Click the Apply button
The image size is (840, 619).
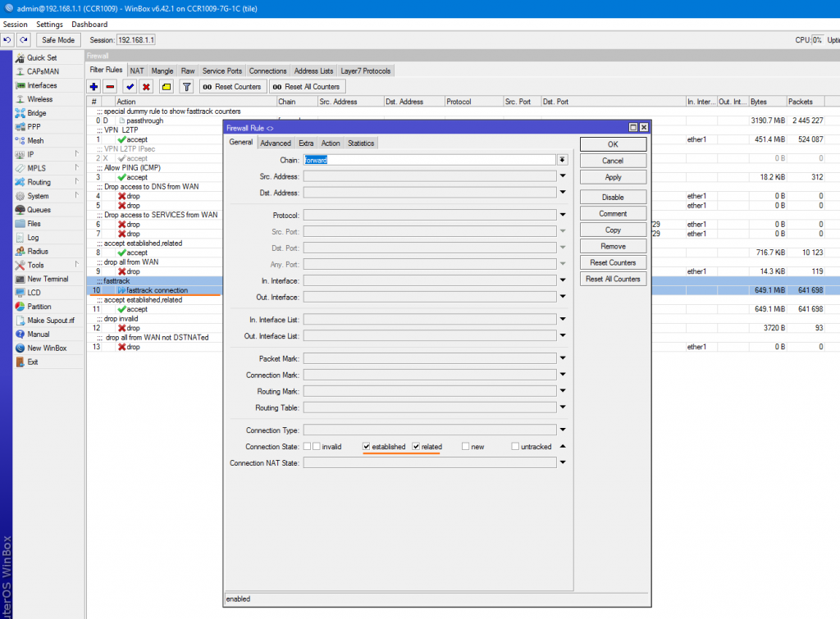(612, 176)
